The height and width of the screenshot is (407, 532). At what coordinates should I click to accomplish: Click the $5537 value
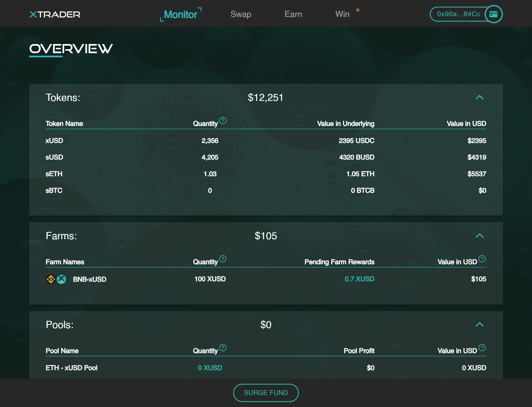477,174
